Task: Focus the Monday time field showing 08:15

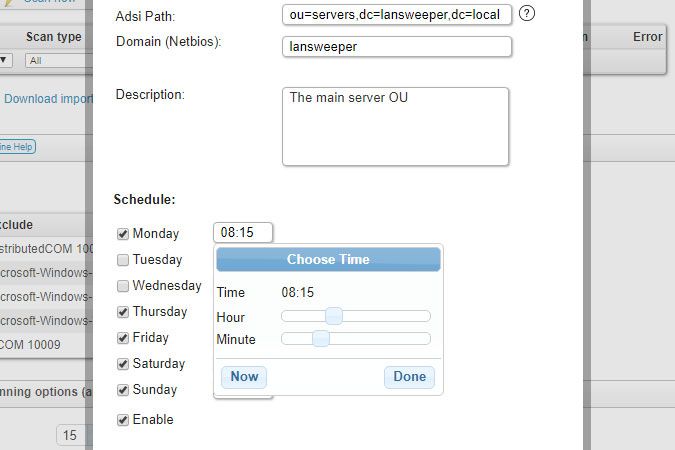Action: 243,233
